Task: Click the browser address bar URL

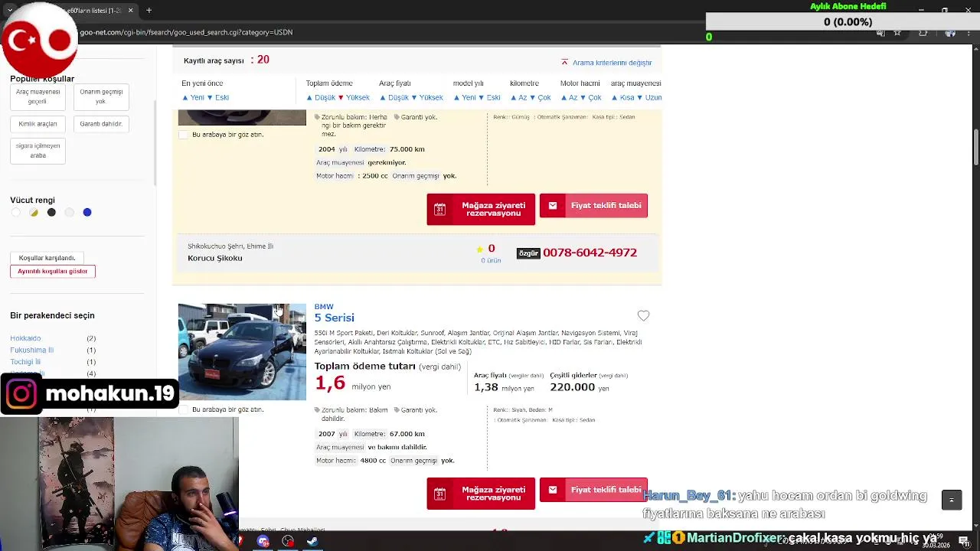Action: pyautogui.click(x=186, y=33)
